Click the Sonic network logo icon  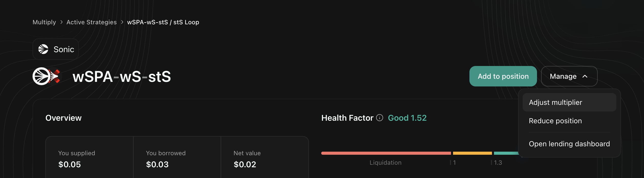[x=43, y=49]
